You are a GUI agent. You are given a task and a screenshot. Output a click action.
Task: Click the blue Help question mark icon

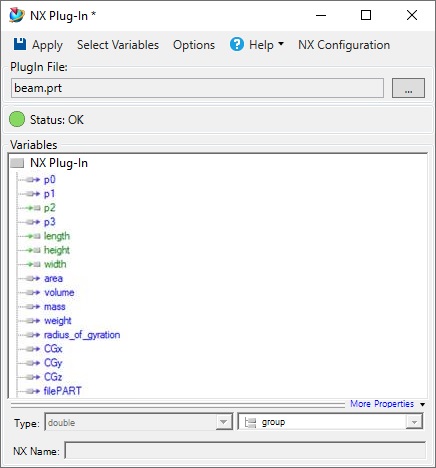coord(237,44)
